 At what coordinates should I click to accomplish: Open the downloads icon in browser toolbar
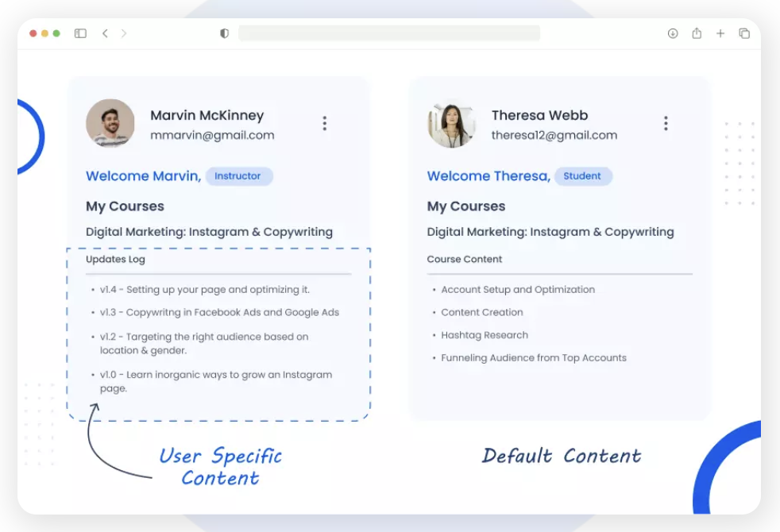673,33
